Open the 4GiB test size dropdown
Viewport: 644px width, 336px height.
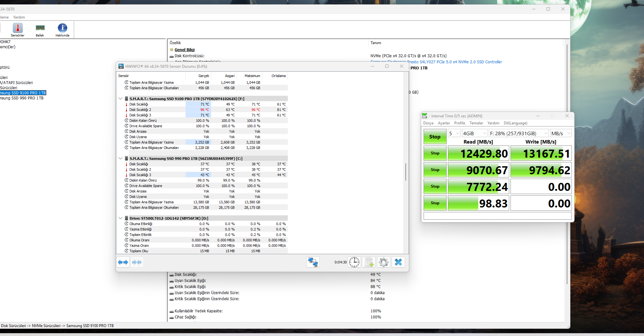pyautogui.click(x=474, y=133)
